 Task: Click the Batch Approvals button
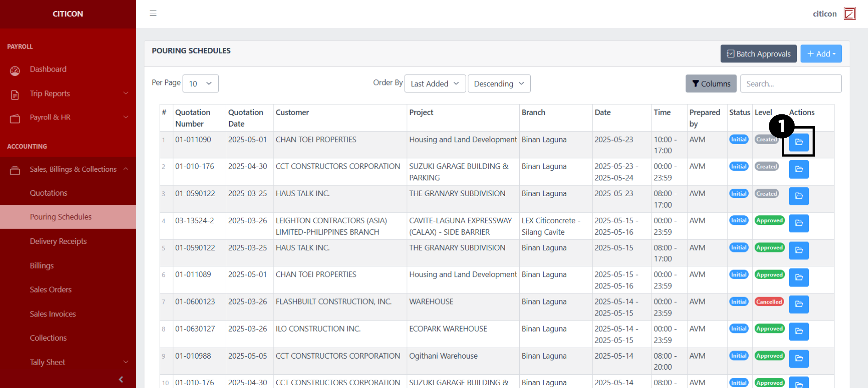pos(758,54)
